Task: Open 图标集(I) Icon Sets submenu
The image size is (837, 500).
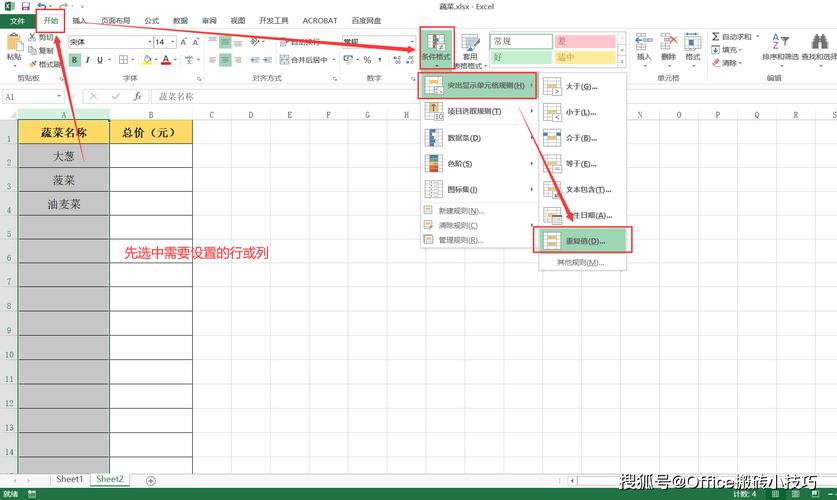Action: coord(478,189)
